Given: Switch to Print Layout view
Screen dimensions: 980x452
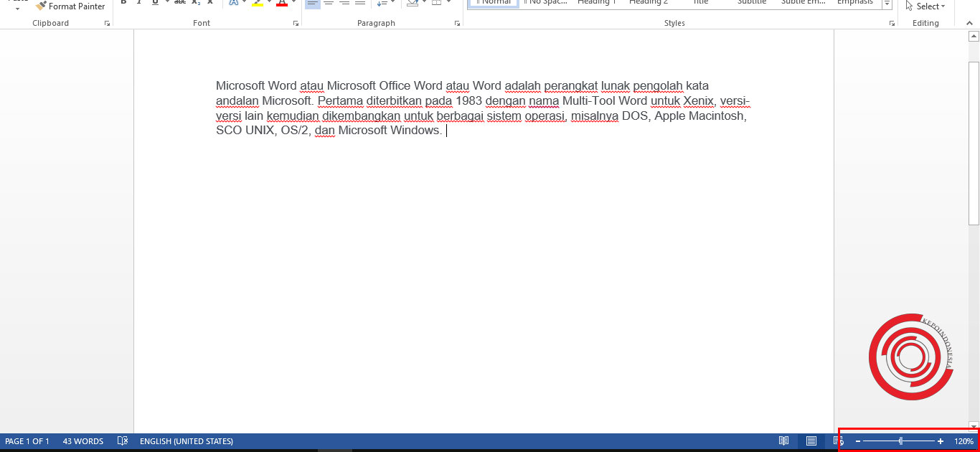Looking at the screenshot, I should coord(811,441).
